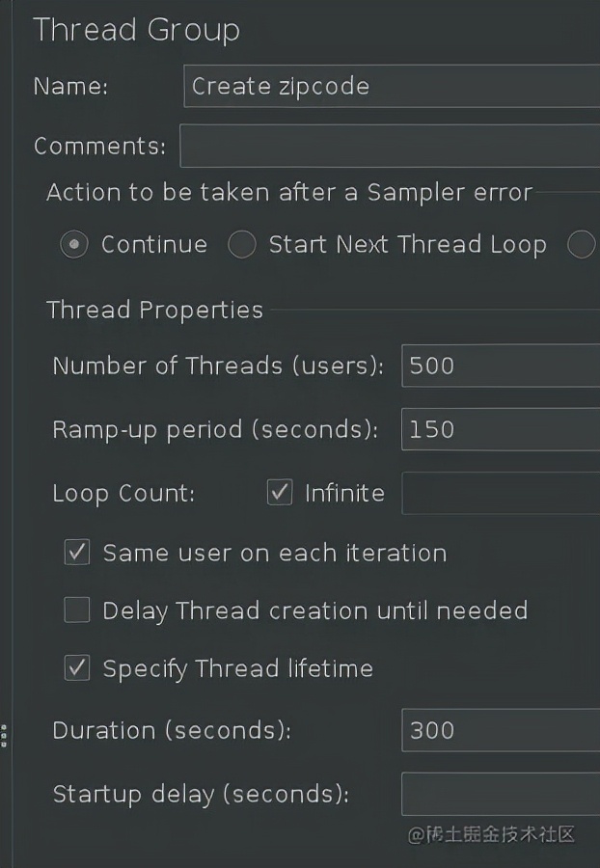This screenshot has width=600, height=868.
Task: Toggle Same user on each iteration
Action: [x=77, y=553]
